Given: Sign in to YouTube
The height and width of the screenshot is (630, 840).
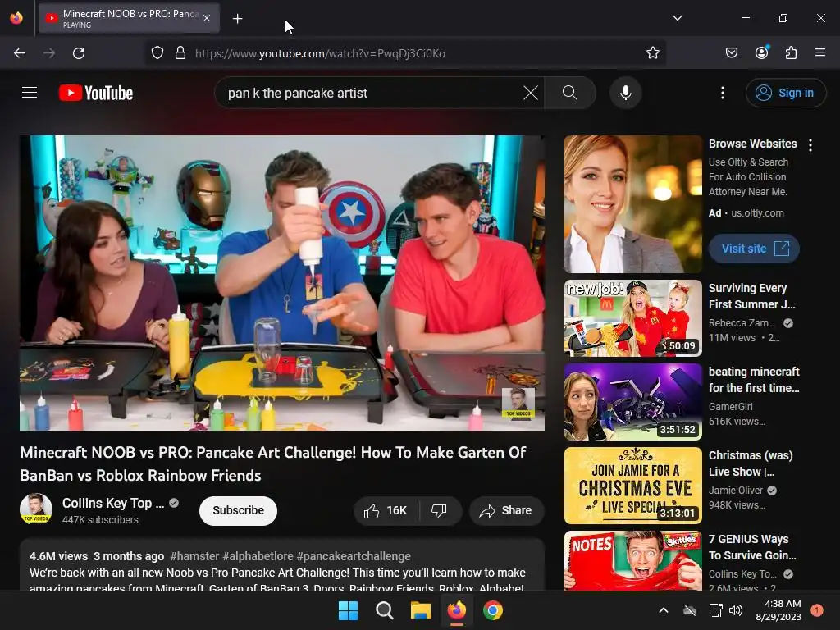Looking at the screenshot, I should click(785, 93).
